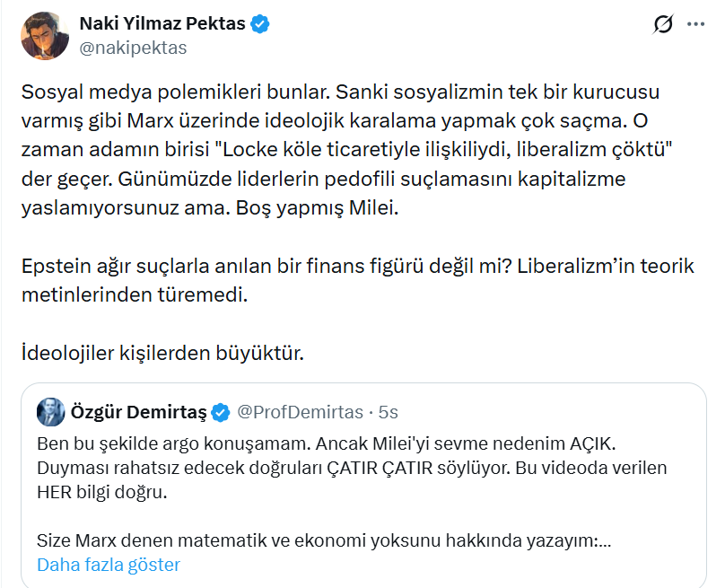This screenshot has height=588, width=725.
Task: Expand quoted post with Daha fazla göster
Action: point(109,565)
